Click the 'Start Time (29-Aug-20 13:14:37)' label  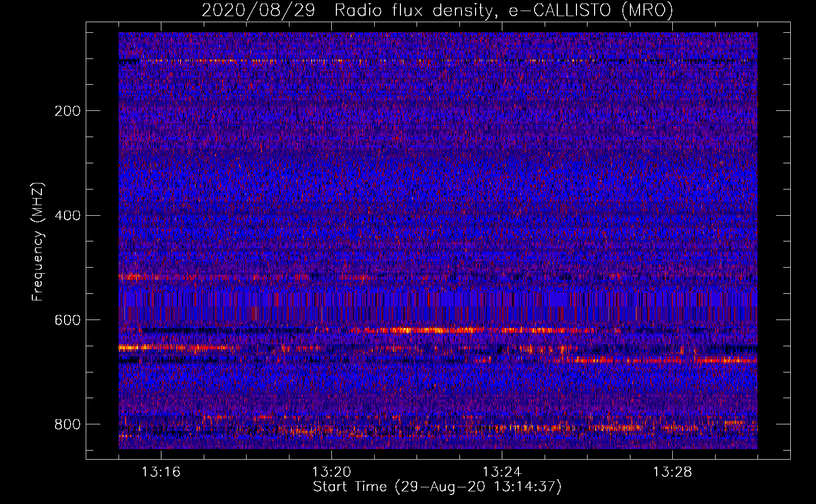point(437,487)
